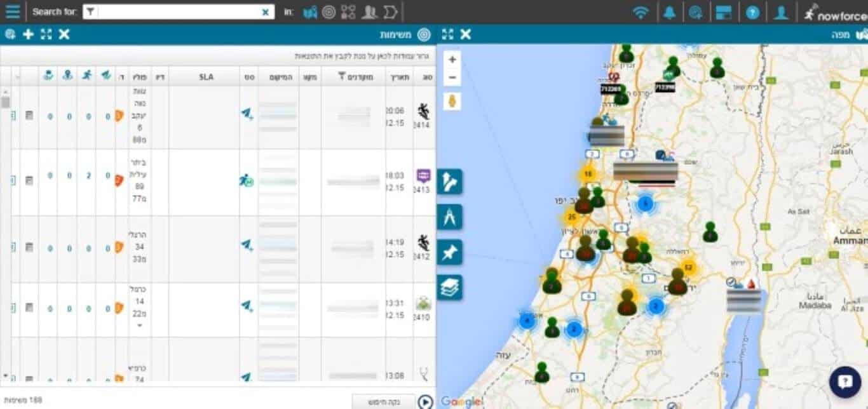Expand the כרמל team cell chevron
The image size is (868, 409).
[x=140, y=325]
